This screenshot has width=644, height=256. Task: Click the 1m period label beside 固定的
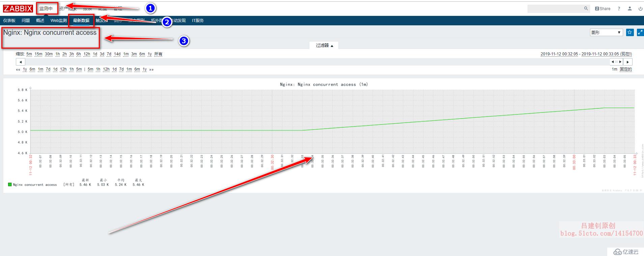pyautogui.click(x=614, y=69)
